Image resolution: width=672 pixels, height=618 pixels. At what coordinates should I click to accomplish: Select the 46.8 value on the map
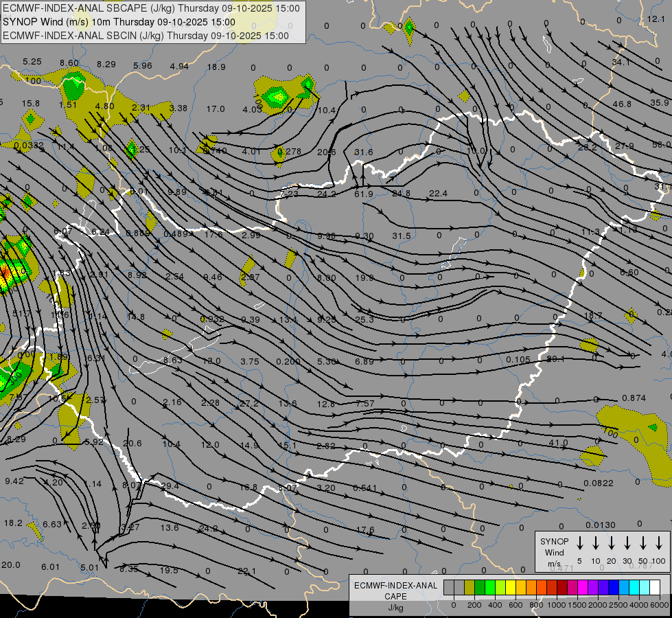(x=622, y=104)
